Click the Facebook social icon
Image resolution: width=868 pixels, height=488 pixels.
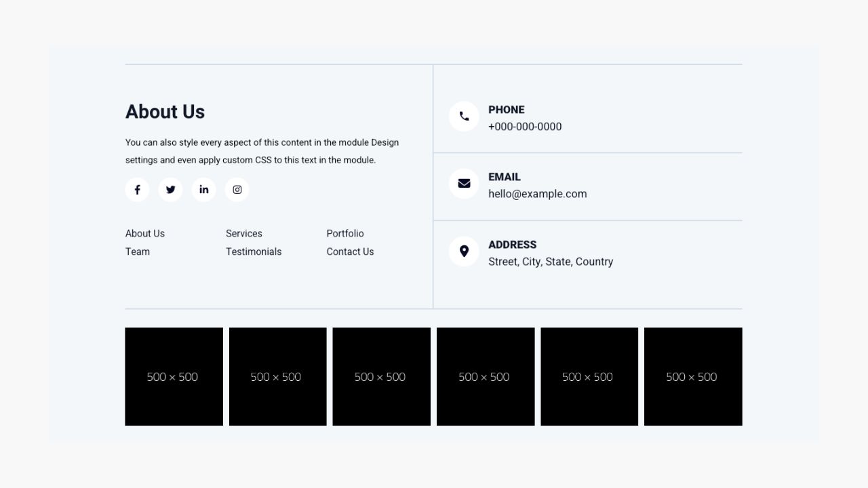[x=137, y=190]
